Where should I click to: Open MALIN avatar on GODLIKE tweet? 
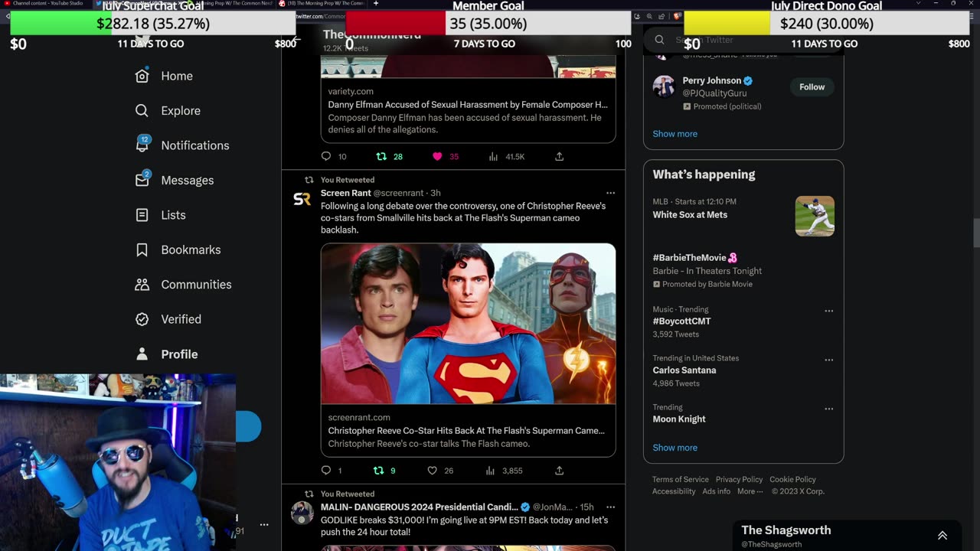pyautogui.click(x=302, y=513)
